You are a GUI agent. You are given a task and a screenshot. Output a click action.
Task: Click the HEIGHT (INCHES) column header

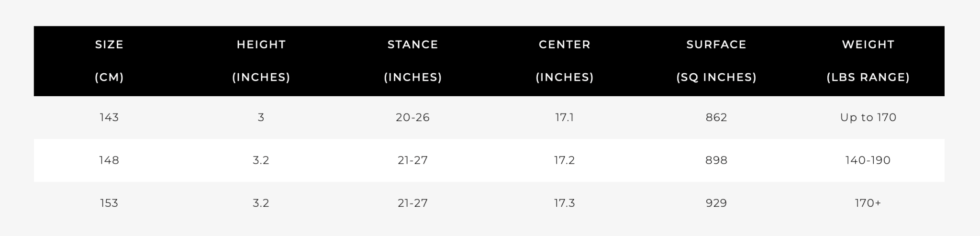point(261,61)
